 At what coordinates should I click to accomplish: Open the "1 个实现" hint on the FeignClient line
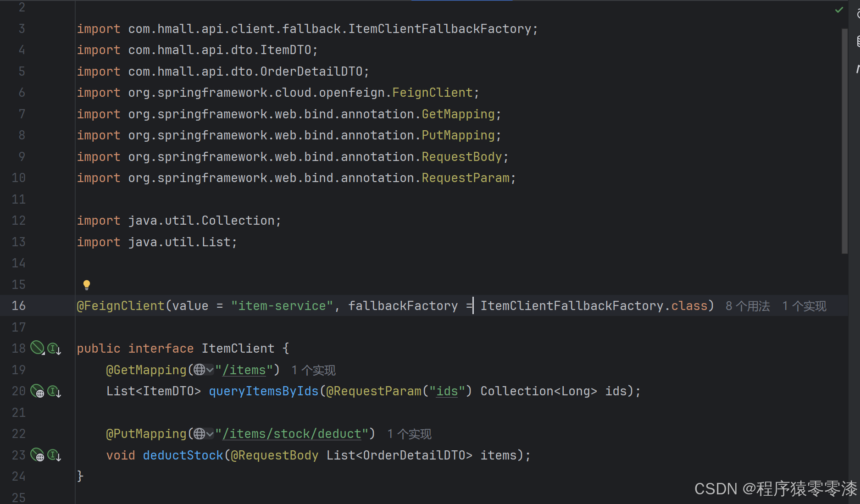click(x=804, y=306)
